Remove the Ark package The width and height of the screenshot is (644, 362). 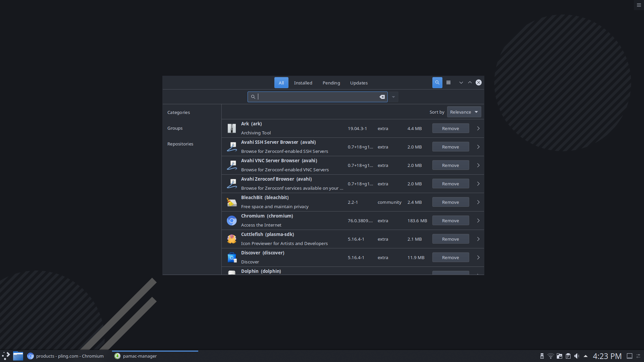(x=450, y=128)
